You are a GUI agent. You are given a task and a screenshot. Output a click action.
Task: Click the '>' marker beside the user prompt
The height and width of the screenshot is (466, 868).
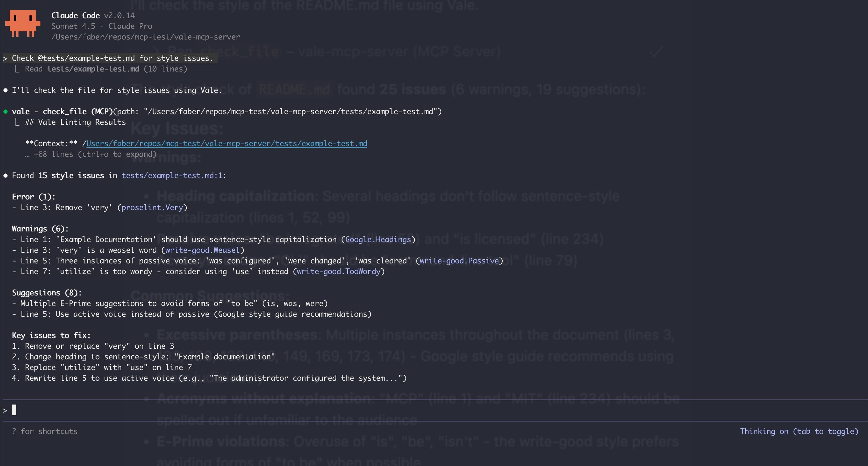point(5,58)
